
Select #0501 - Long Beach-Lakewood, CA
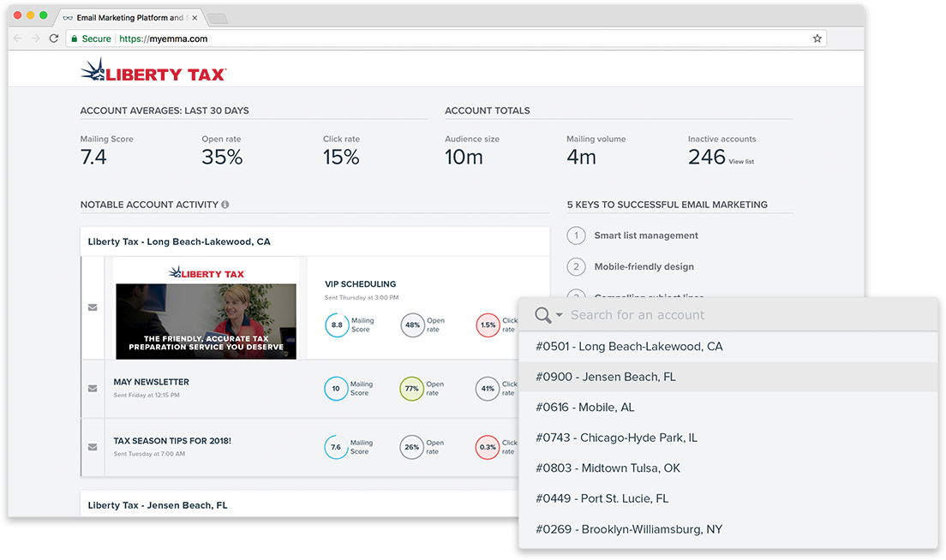(728, 347)
